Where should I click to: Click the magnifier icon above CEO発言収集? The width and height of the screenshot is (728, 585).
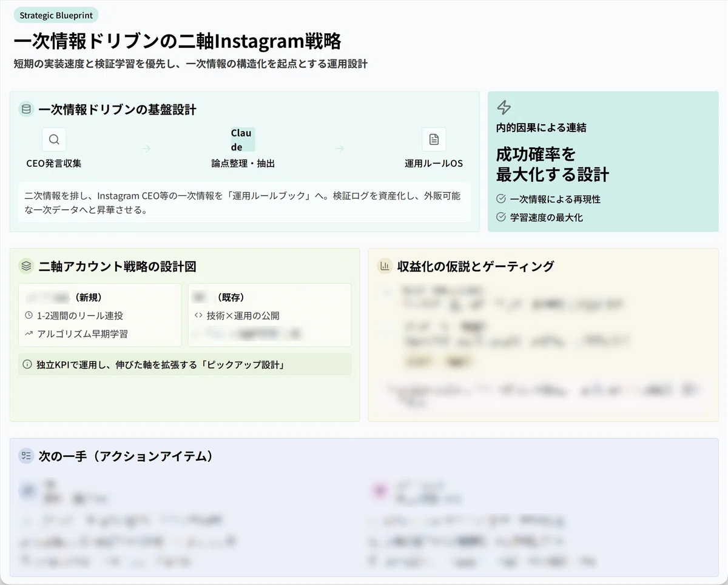click(x=54, y=139)
